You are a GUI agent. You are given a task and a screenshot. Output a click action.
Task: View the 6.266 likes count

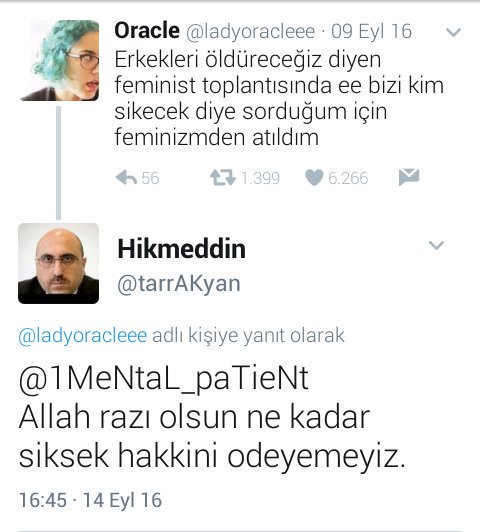348,178
